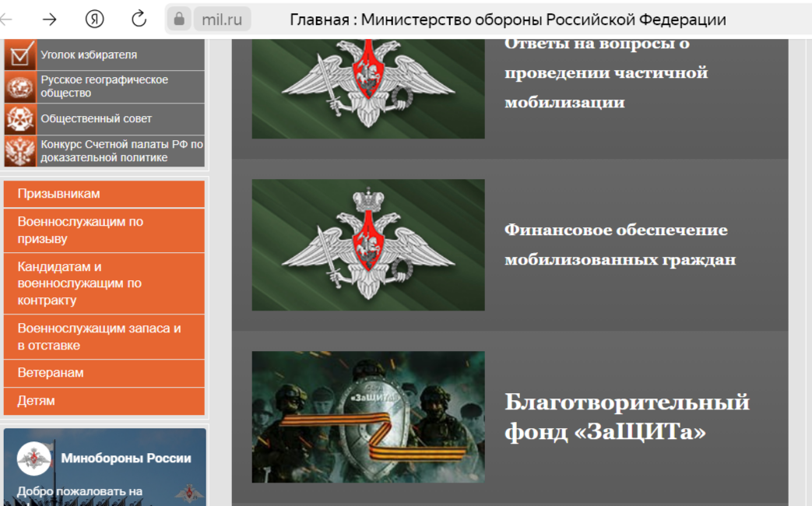The width and height of the screenshot is (812, 506).
Task: Click the Минобороны России round logo
Action: tap(34, 459)
